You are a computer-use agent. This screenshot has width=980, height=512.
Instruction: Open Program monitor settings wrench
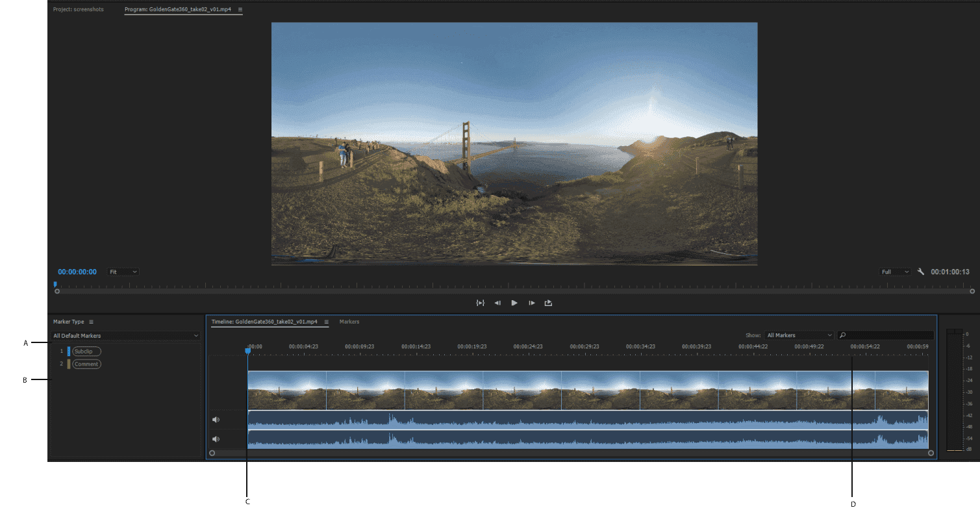[x=920, y=272]
